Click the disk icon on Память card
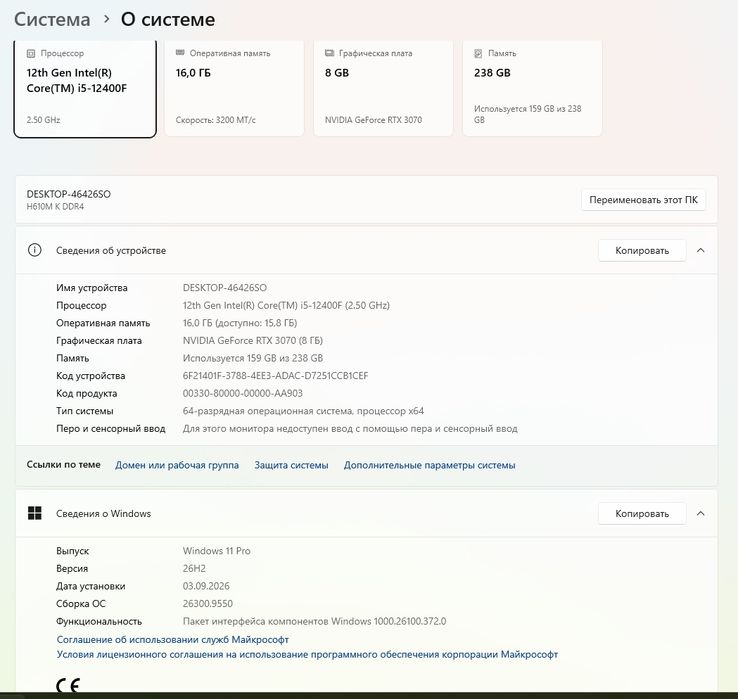 click(x=478, y=54)
